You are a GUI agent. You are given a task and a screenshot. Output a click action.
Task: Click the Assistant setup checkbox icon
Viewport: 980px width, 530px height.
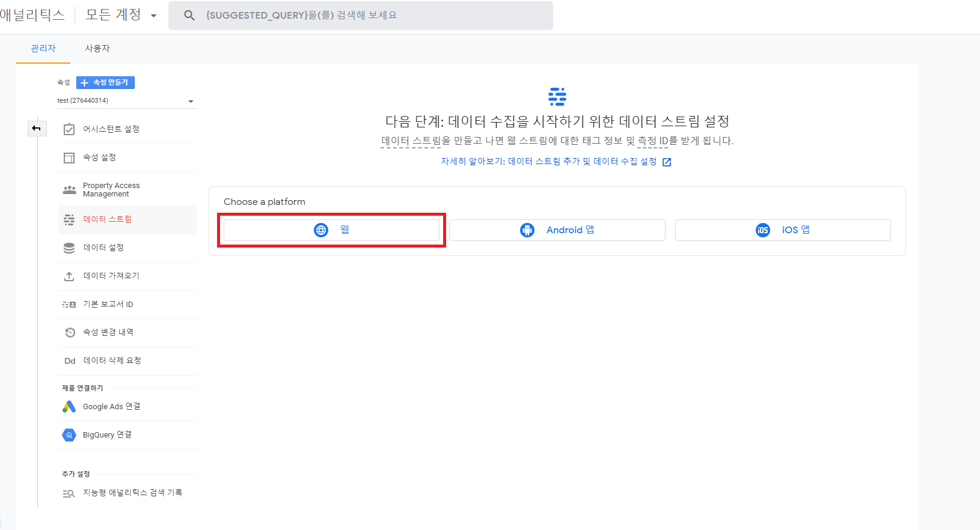pos(69,129)
